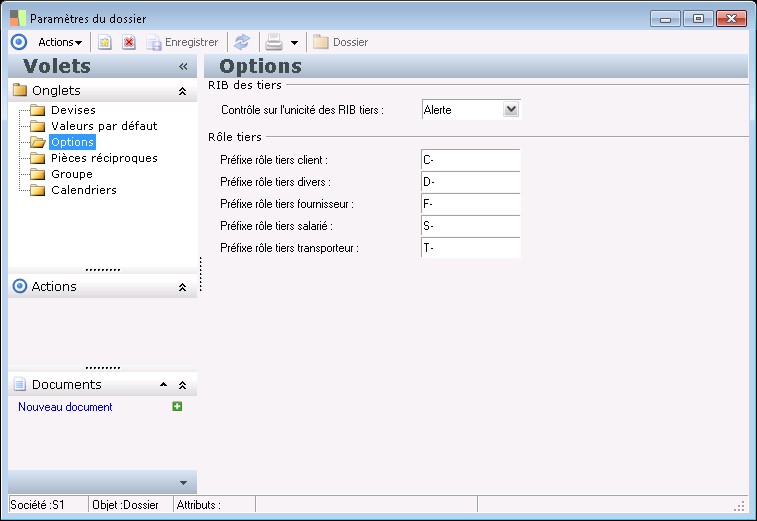Click the Refresh arrows toolbar icon
This screenshot has height=521, width=757.
coord(241,42)
